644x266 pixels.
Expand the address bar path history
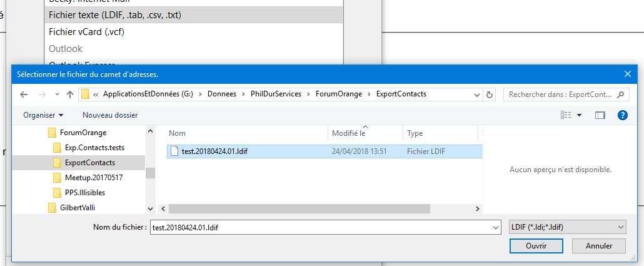(x=478, y=95)
